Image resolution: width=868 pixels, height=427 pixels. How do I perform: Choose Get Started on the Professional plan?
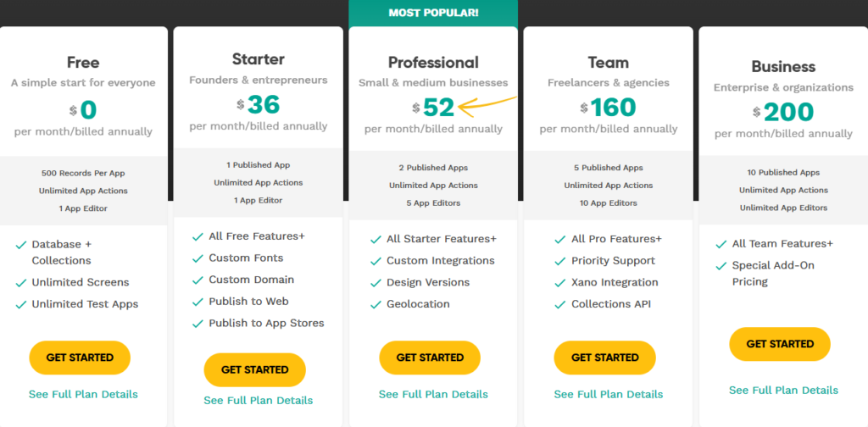click(430, 358)
